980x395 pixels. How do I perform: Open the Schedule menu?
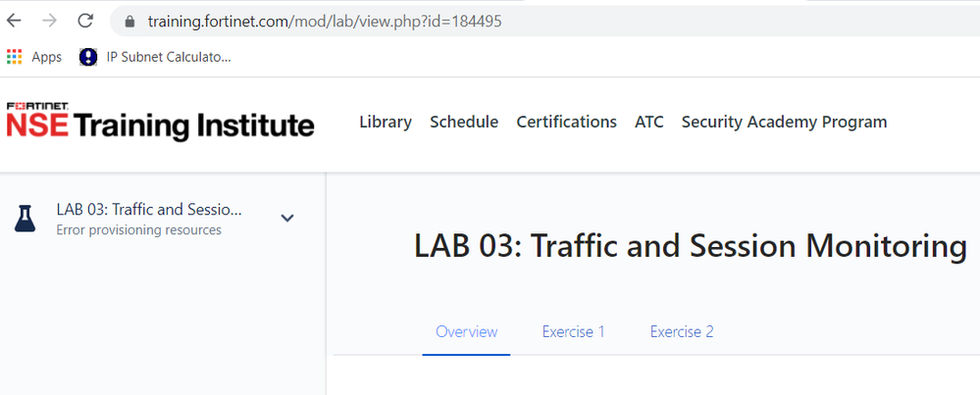point(464,122)
